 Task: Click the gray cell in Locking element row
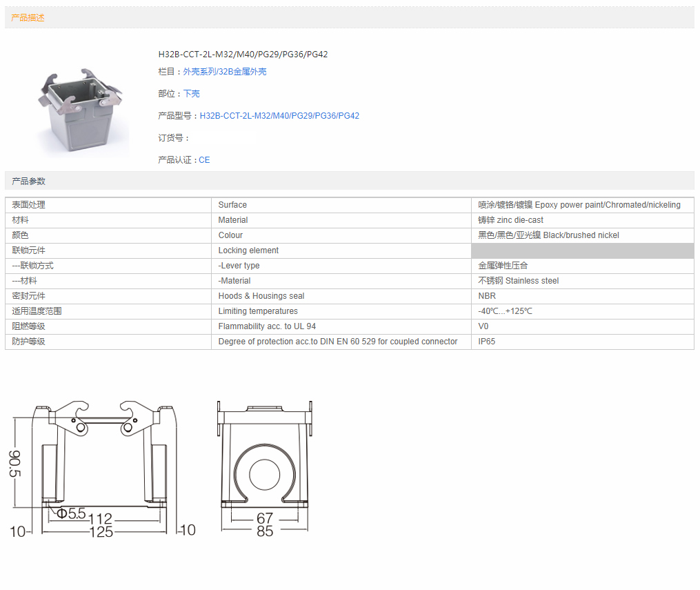[582, 250]
